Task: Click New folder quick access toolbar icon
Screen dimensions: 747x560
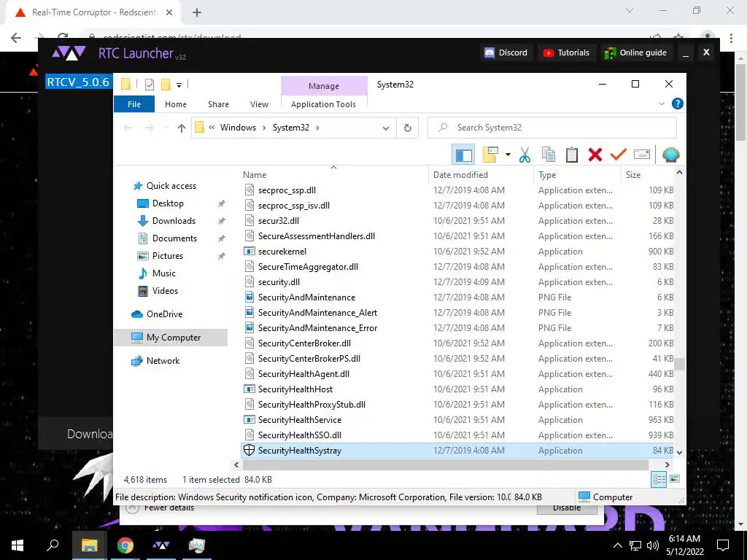Action: (166, 85)
